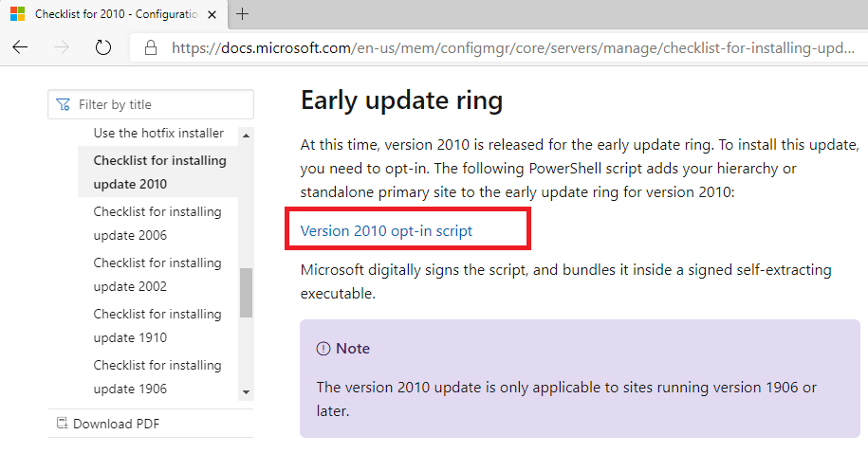Open Checklist for installing update 2002
The width and height of the screenshot is (868, 453).
click(x=157, y=274)
